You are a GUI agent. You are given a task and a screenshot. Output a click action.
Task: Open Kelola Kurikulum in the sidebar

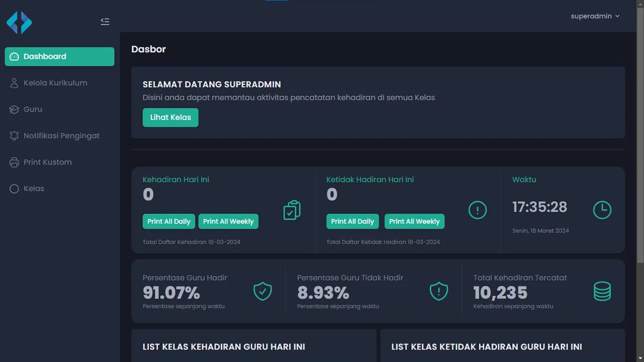click(x=55, y=83)
